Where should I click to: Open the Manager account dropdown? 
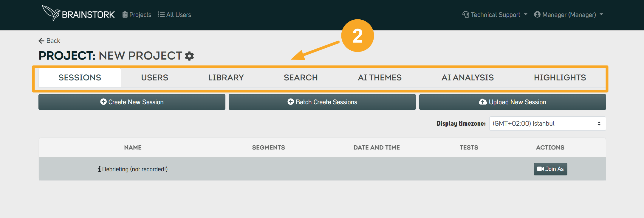(569, 15)
